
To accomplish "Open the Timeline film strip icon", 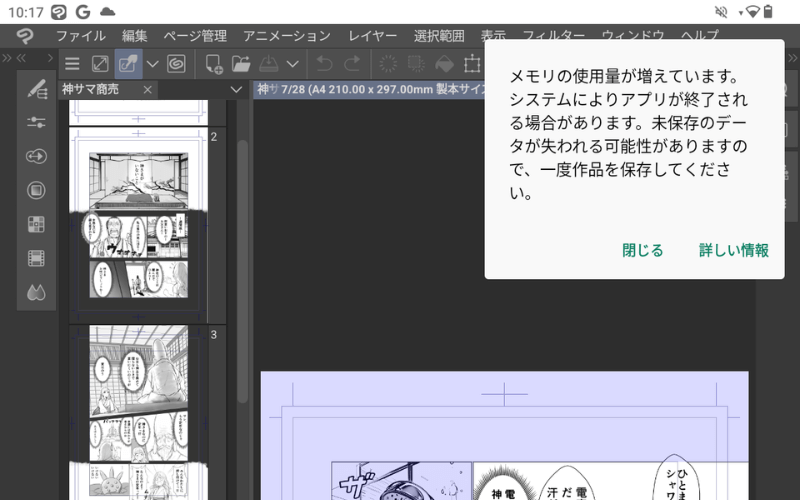I will point(36,258).
